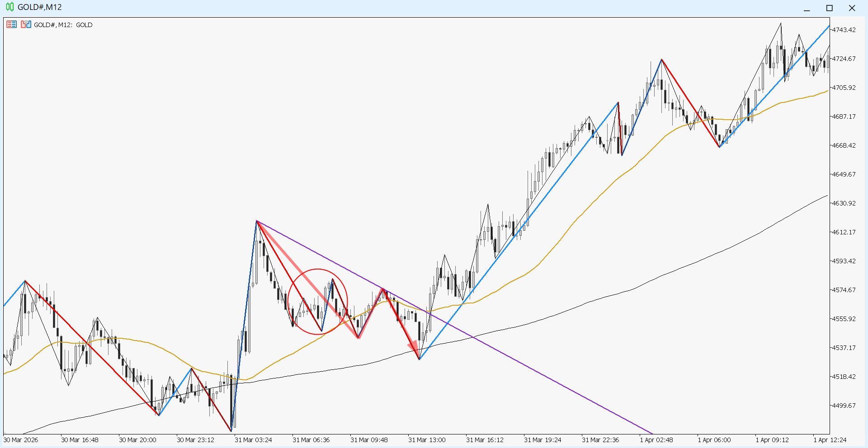868x448 pixels.
Task: Click the green candlestick icon in title bar
Action: [9, 7]
